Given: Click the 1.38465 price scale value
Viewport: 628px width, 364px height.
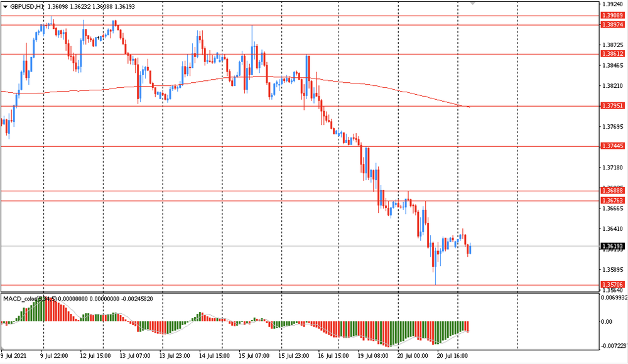Looking at the screenshot, I should coord(613,65).
